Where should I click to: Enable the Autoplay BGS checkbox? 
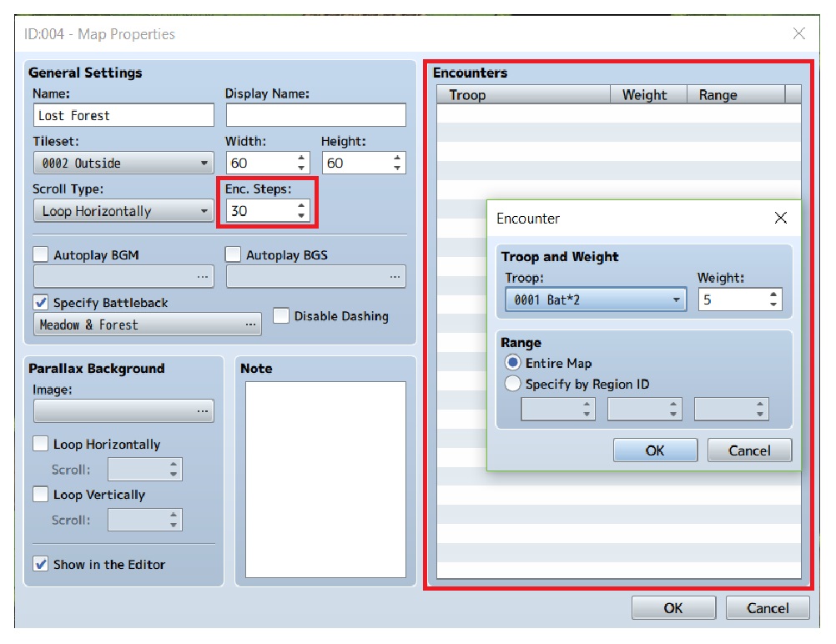[x=233, y=254]
